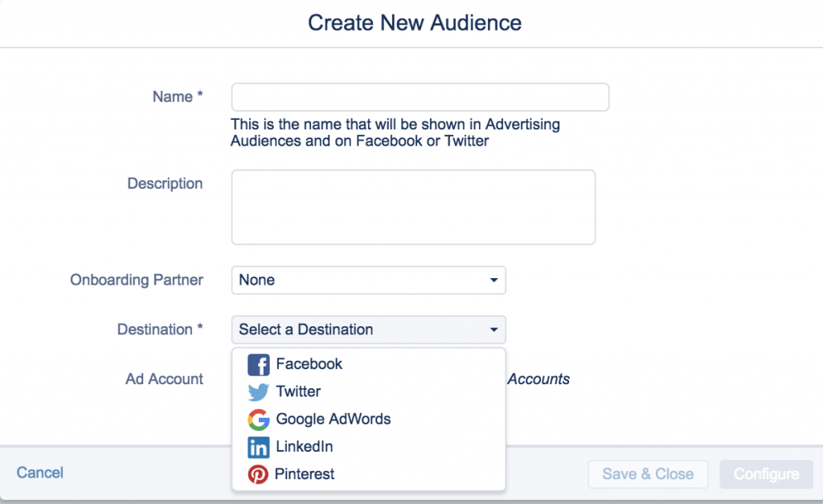Click the Facebook logo icon
The width and height of the screenshot is (823, 504).
(x=258, y=364)
